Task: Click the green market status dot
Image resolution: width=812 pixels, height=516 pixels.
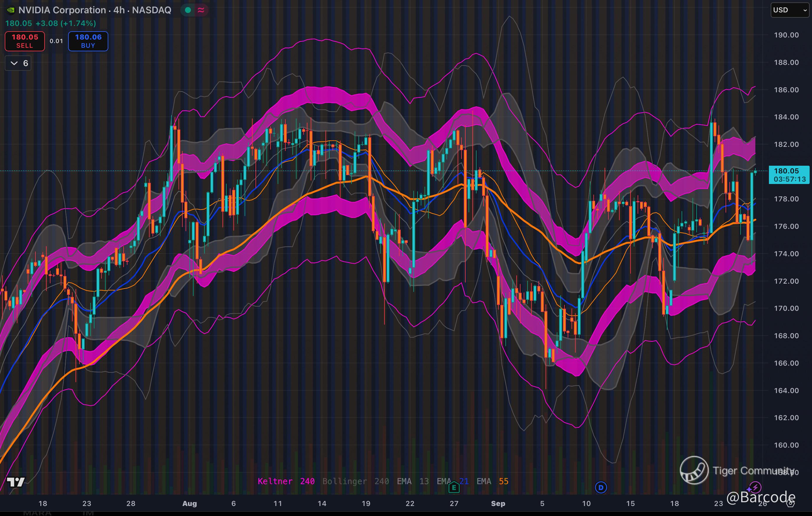Action: coord(188,10)
